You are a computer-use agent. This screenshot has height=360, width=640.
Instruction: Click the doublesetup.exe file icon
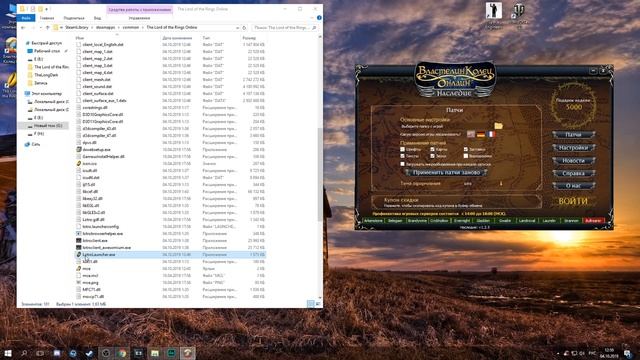click(79, 149)
